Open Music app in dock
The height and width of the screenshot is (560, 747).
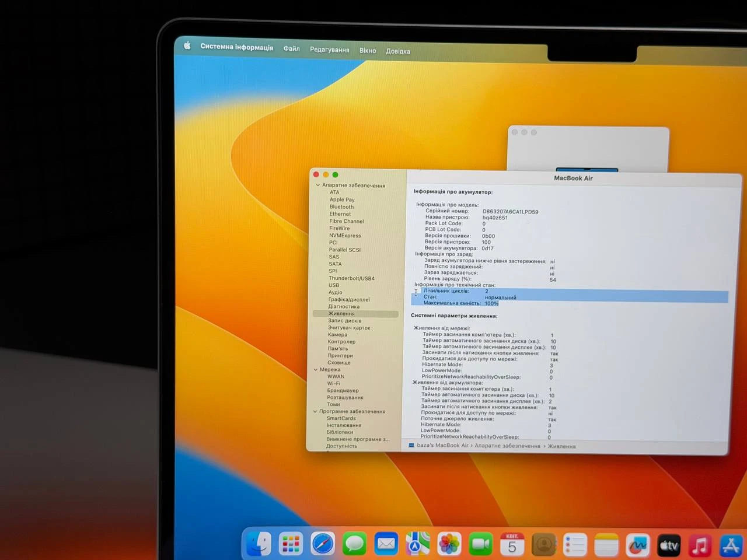[x=700, y=546]
